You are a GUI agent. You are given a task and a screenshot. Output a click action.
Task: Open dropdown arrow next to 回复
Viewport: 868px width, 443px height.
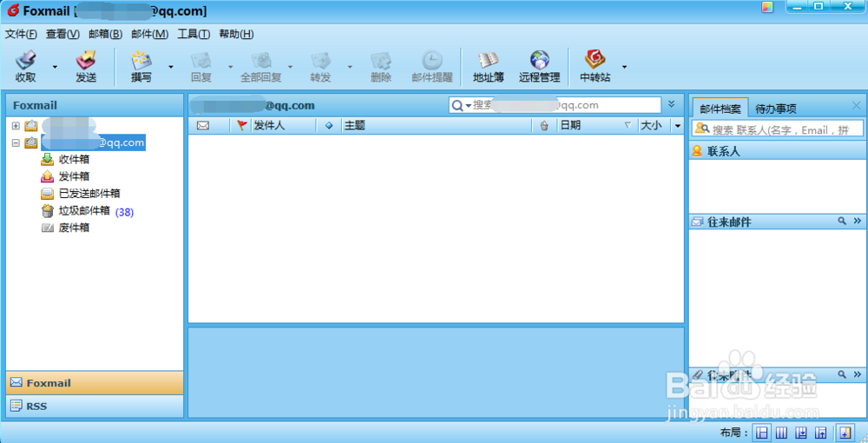pyautogui.click(x=230, y=67)
